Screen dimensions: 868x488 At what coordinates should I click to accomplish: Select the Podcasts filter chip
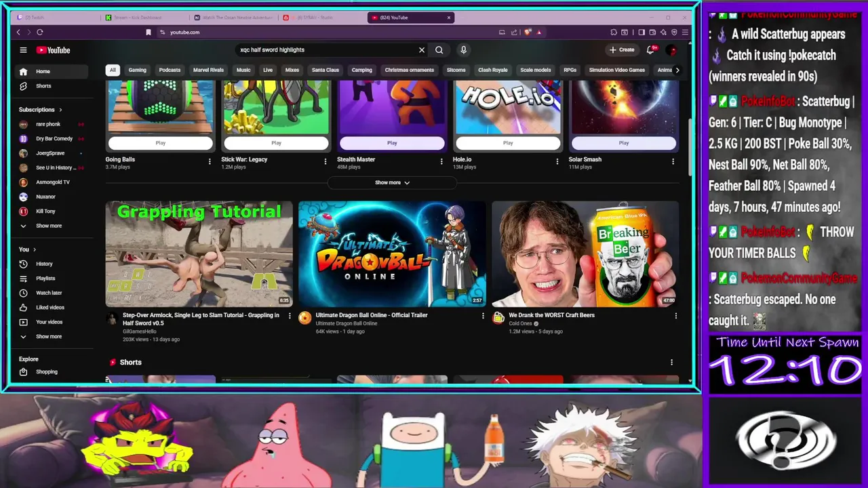click(x=170, y=70)
